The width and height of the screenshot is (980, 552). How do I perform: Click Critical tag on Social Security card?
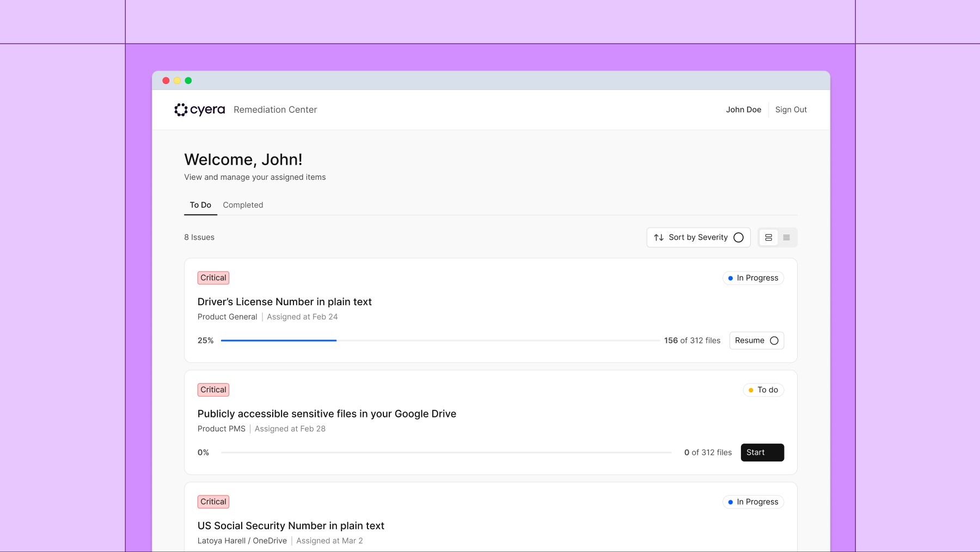[x=213, y=502]
